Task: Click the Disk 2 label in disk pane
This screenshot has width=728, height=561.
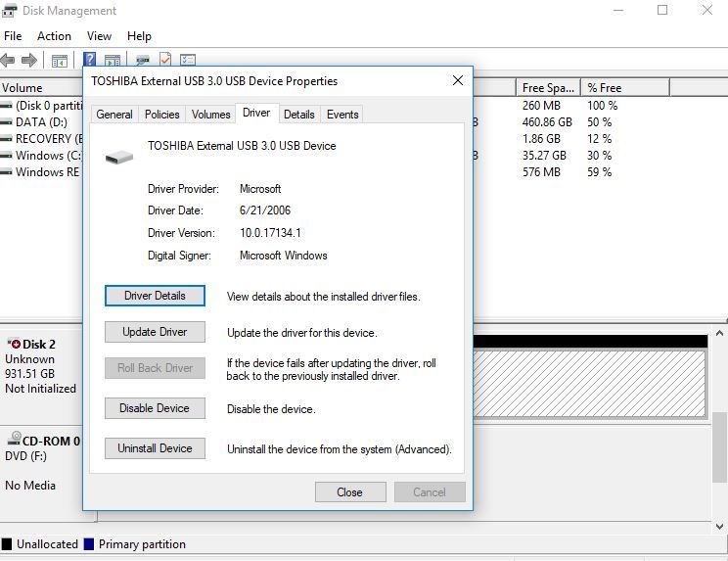Action: (39, 344)
